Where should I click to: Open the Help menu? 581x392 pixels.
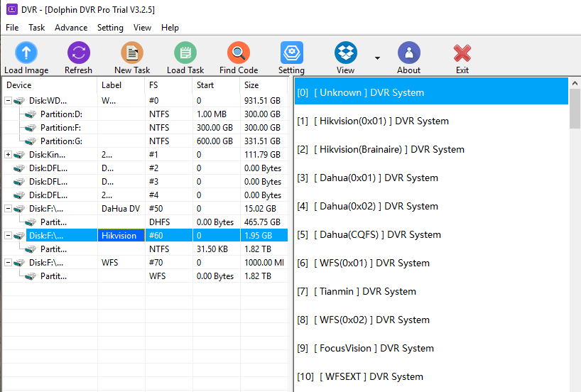170,28
